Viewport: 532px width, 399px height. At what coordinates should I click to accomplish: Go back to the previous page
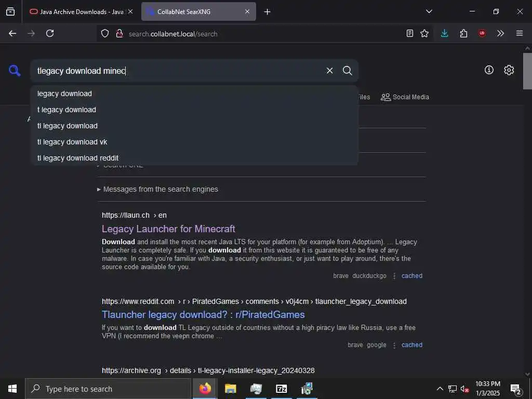point(12,33)
